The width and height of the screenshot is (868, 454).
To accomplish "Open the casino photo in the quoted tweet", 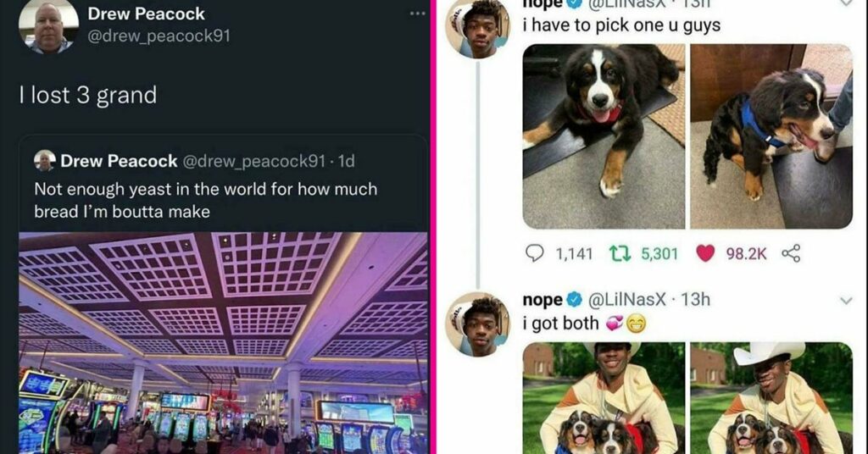I will click(x=223, y=343).
